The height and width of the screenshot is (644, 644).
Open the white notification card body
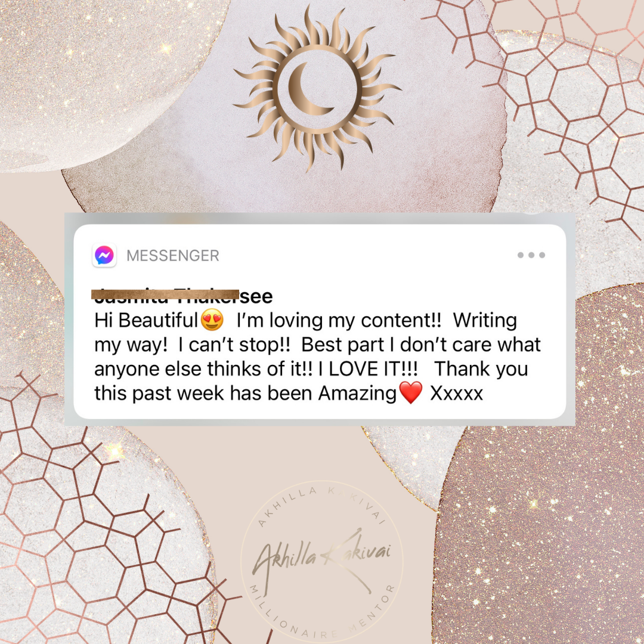(320, 321)
